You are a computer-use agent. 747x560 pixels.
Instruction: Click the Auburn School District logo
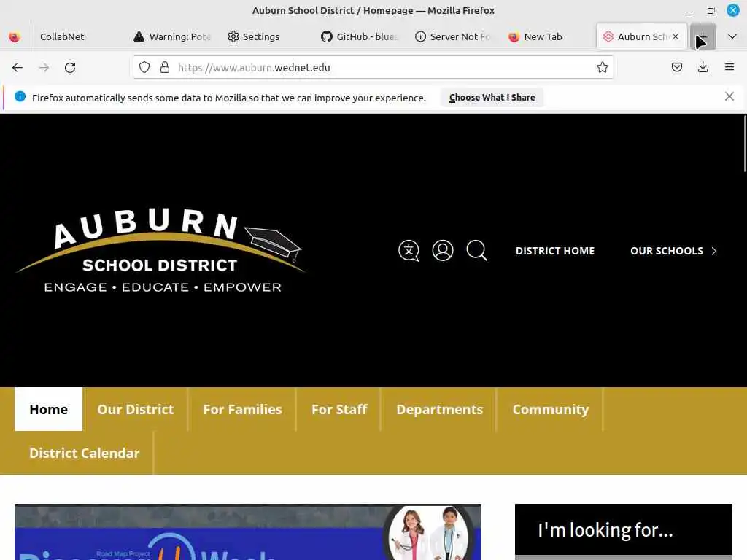pyautogui.click(x=160, y=251)
